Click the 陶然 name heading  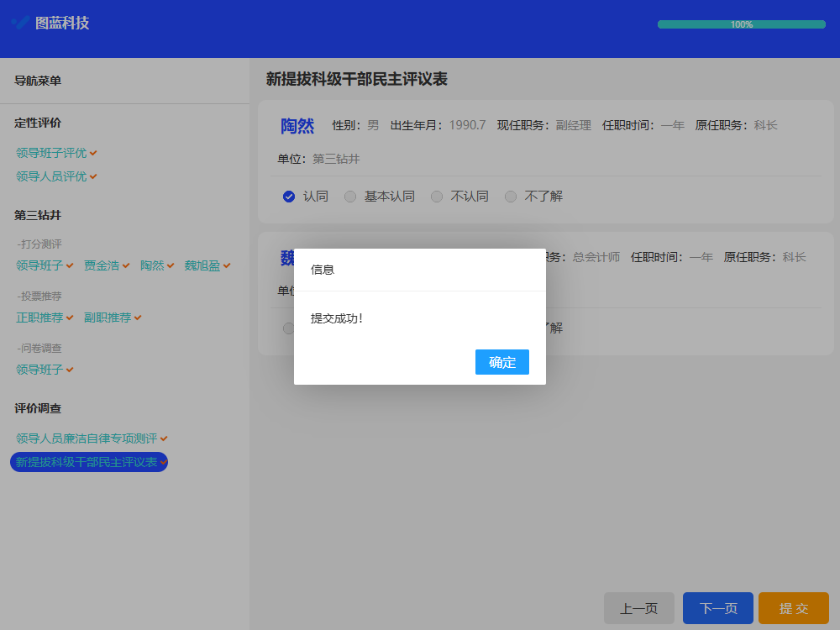[x=298, y=124]
